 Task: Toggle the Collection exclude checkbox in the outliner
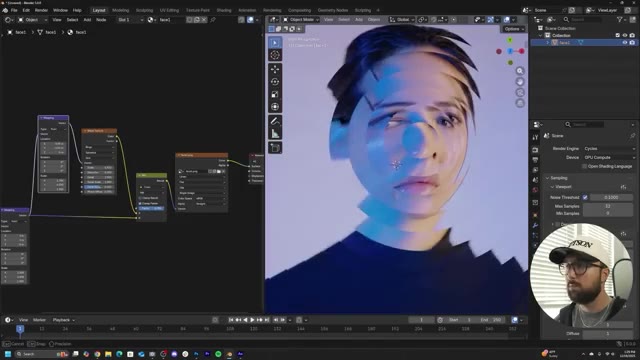[x=618, y=36]
